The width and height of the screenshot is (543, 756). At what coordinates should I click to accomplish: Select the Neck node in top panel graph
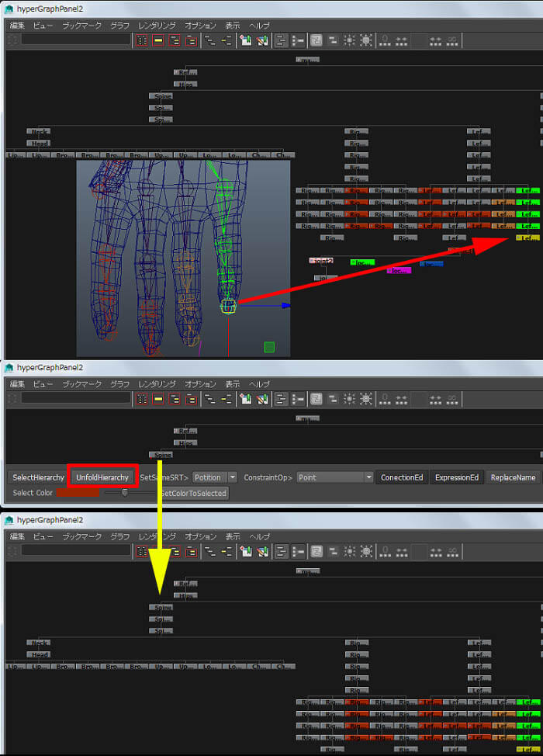39,132
